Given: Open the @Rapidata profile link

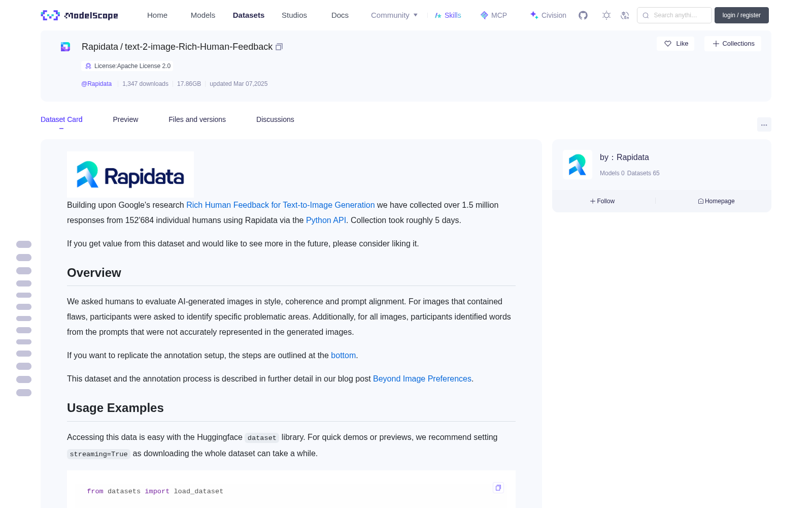Looking at the screenshot, I should [96, 84].
